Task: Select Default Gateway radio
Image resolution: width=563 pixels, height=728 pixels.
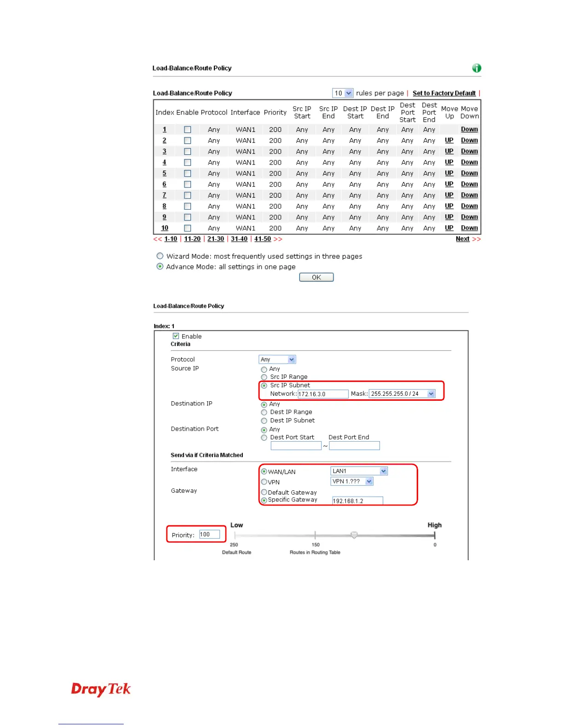Action: tap(264, 492)
